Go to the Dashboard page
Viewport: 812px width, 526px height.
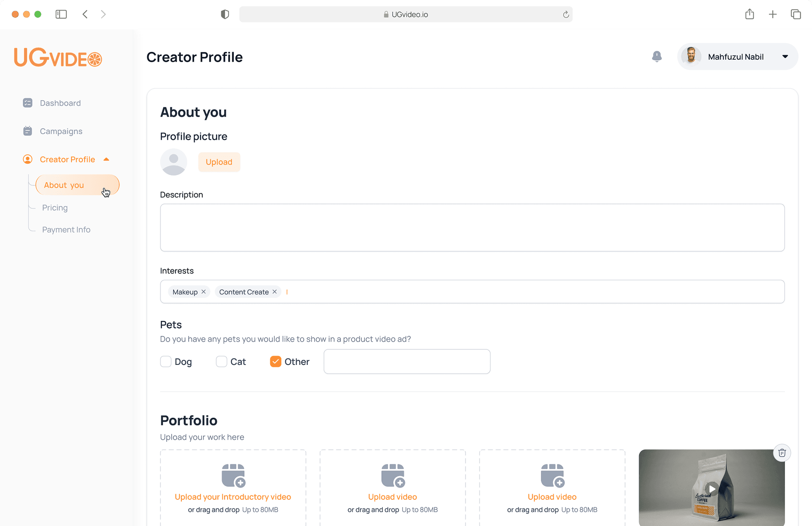click(x=60, y=103)
